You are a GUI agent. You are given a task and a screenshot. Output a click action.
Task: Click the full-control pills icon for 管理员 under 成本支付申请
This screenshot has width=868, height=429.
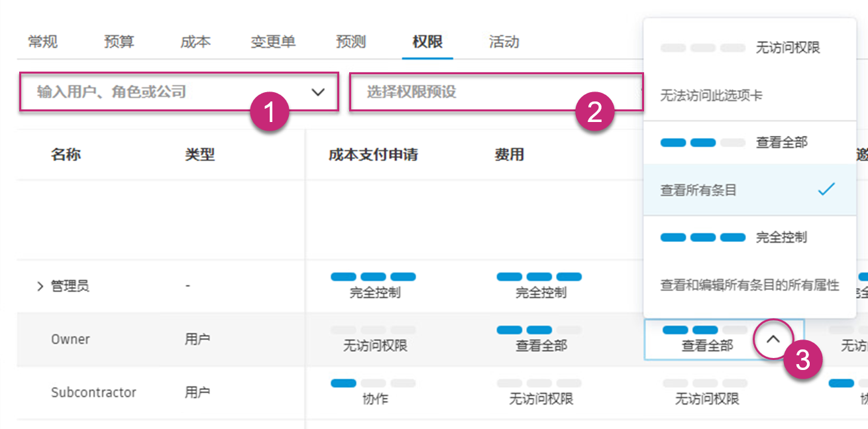(374, 276)
